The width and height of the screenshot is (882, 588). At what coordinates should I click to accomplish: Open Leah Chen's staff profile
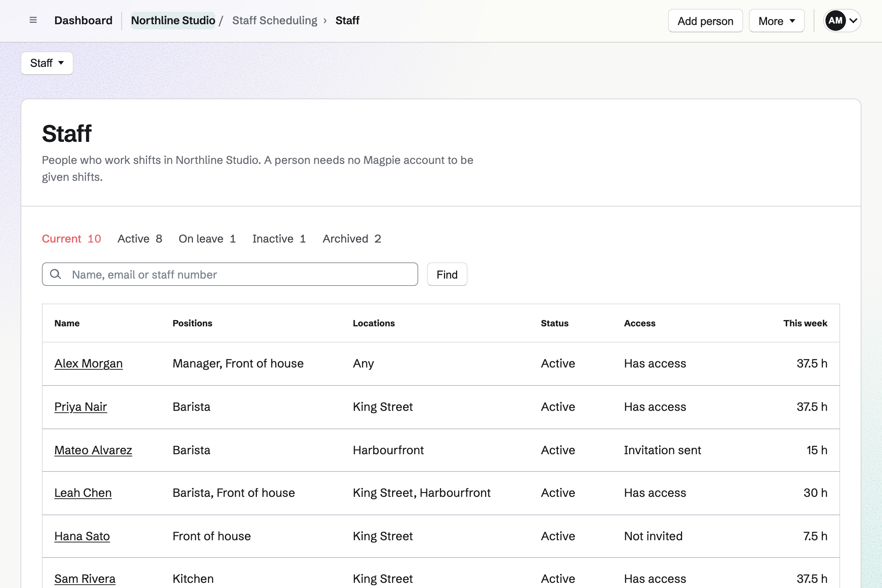(x=83, y=493)
